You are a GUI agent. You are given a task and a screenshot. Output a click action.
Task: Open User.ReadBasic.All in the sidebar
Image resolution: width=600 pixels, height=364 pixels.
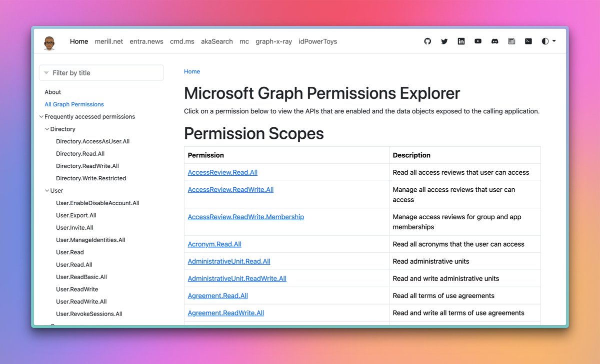point(81,277)
